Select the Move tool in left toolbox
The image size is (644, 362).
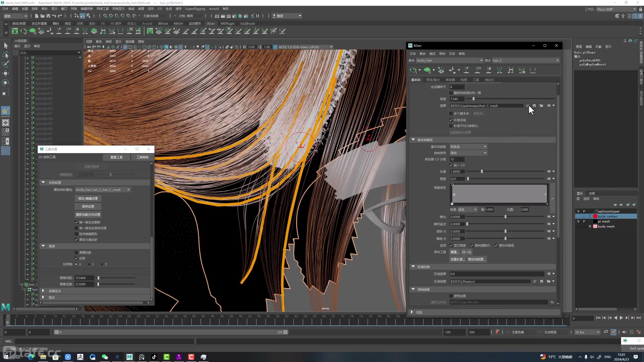click(x=6, y=73)
